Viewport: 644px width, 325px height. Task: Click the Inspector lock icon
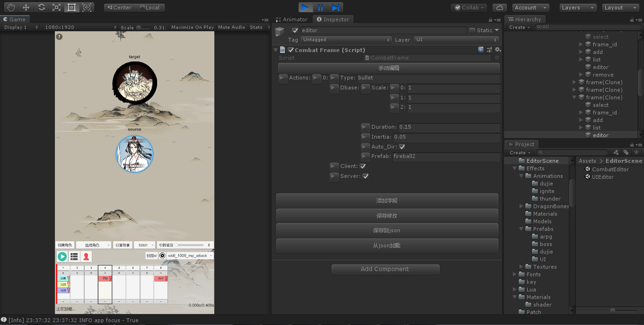[x=491, y=20]
